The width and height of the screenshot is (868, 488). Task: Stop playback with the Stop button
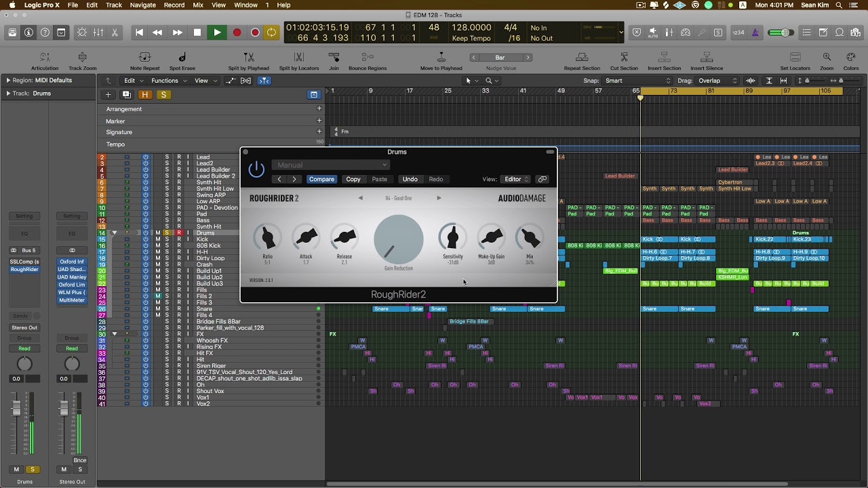[197, 33]
